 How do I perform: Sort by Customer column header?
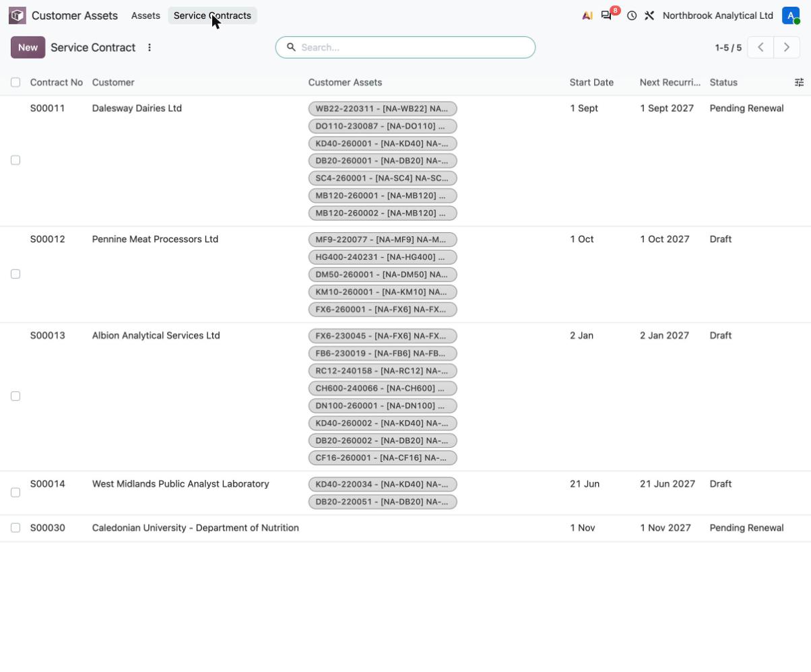(113, 82)
